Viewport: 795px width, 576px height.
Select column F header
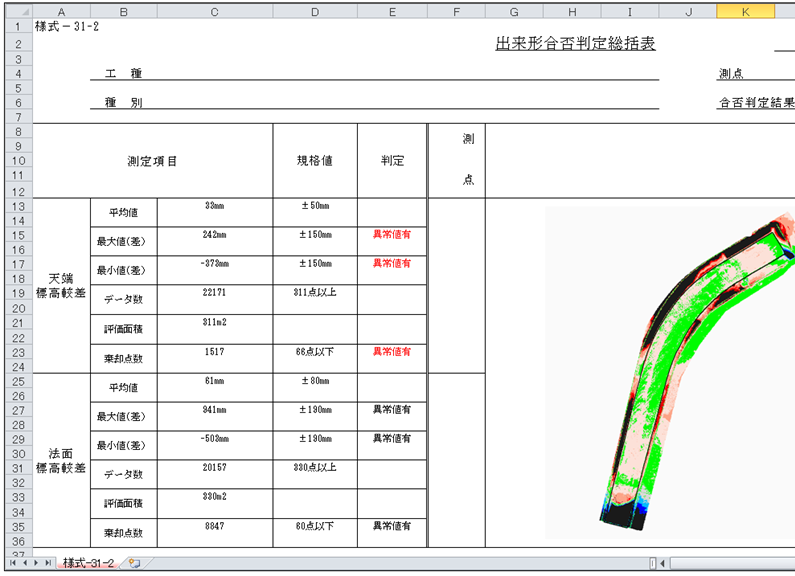pos(456,12)
